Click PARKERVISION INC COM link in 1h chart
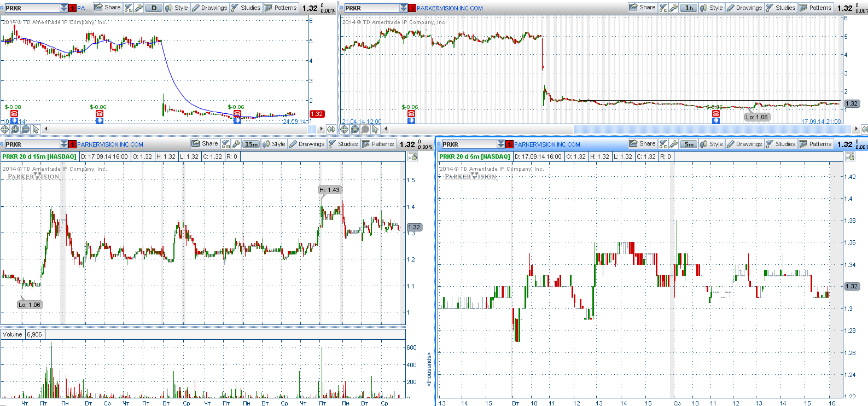Image resolution: width=868 pixels, height=406 pixels. pos(450,8)
